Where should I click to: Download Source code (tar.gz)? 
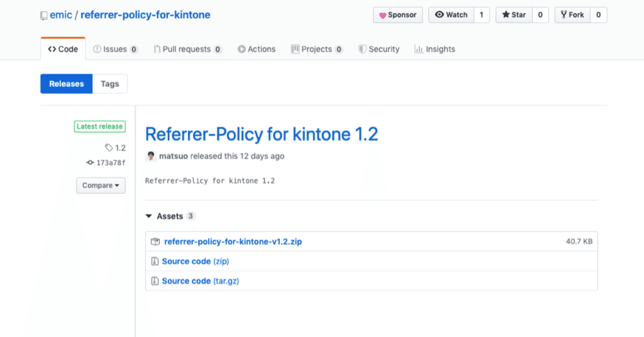pos(200,281)
